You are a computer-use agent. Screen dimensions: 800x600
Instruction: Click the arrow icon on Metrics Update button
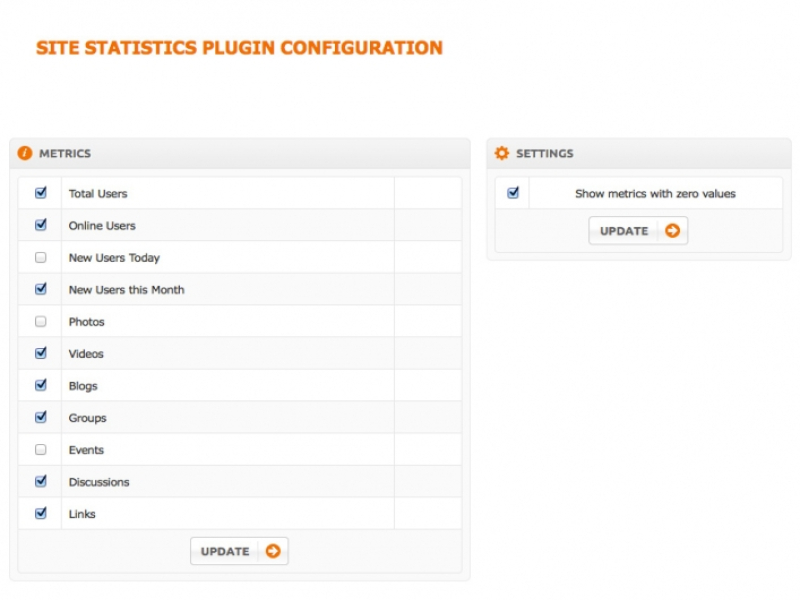pyautogui.click(x=273, y=551)
